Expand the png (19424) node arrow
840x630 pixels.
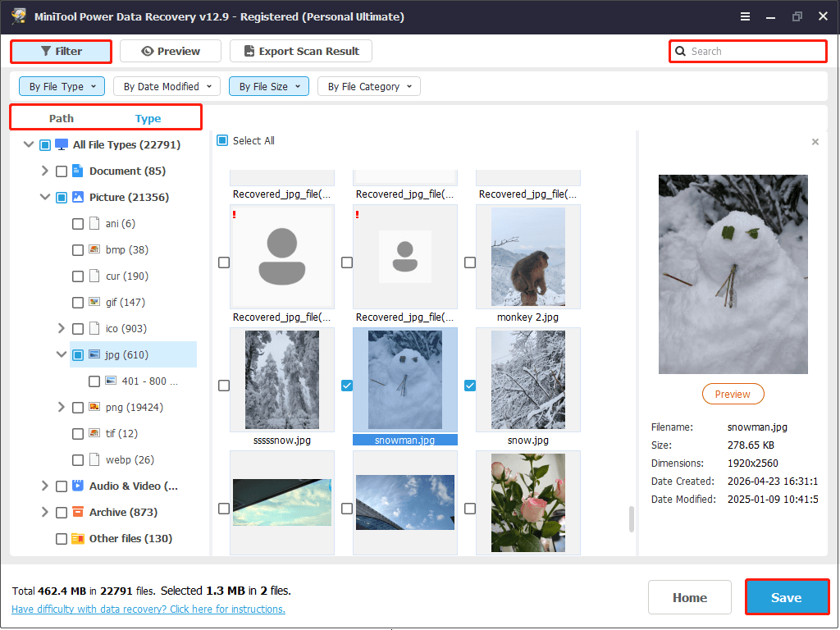tap(61, 407)
